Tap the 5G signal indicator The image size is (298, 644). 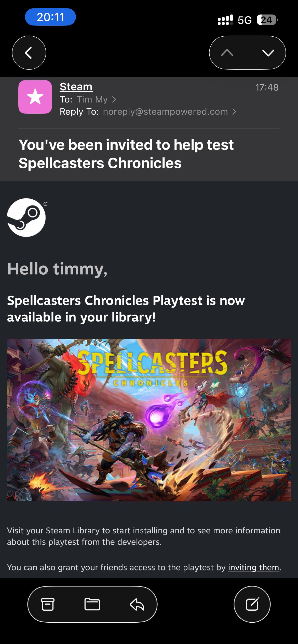pos(245,20)
